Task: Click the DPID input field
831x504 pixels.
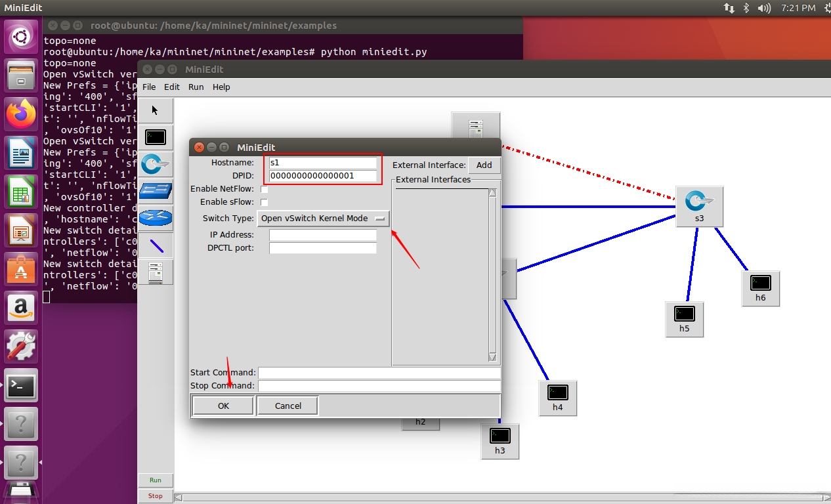Action: (x=323, y=176)
